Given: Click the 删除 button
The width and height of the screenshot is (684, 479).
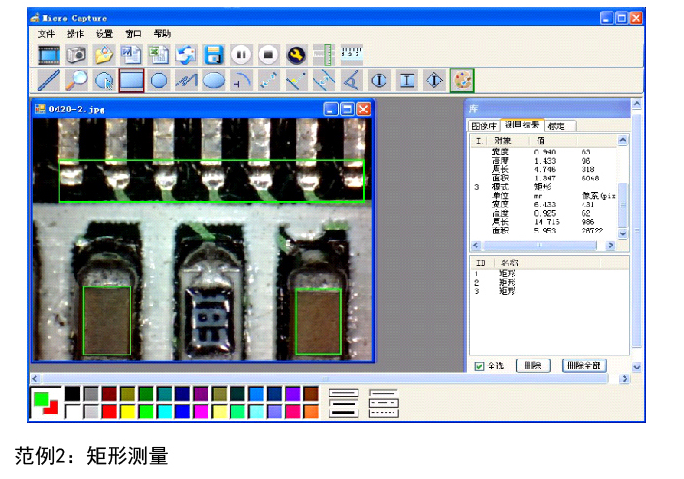Looking at the screenshot, I should [533, 366].
